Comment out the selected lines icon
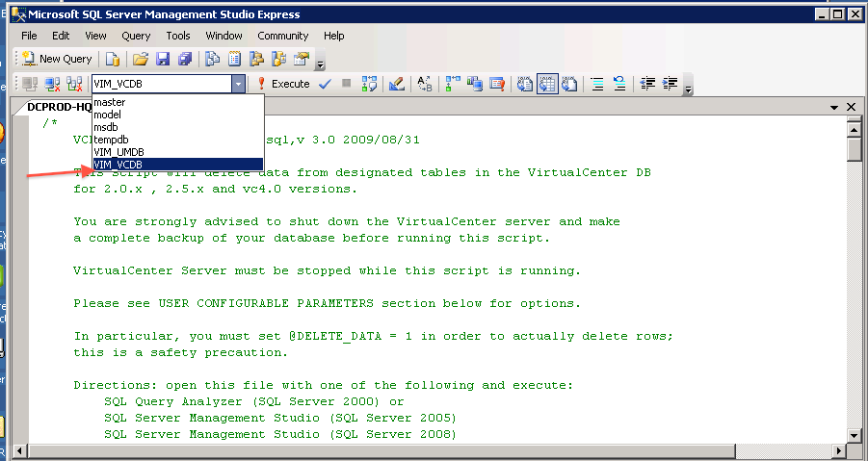This screenshot has height=461, width=868. point(597,84)
